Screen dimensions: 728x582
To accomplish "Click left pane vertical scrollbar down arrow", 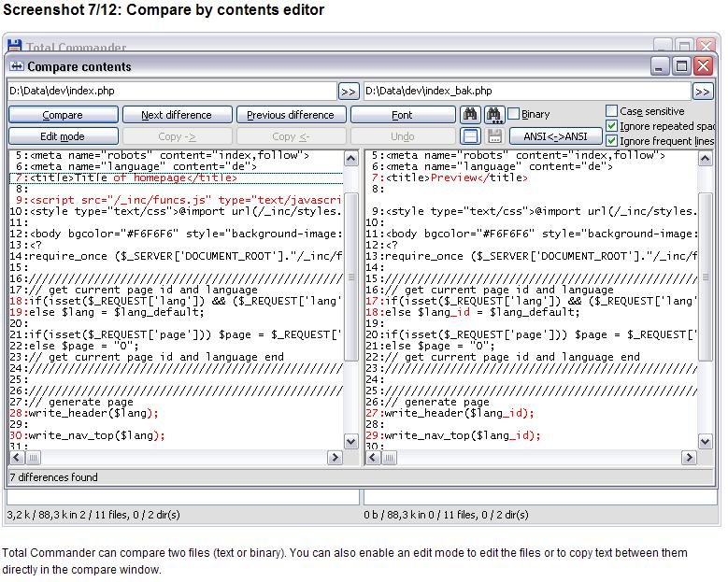I will tap(351, 441).
